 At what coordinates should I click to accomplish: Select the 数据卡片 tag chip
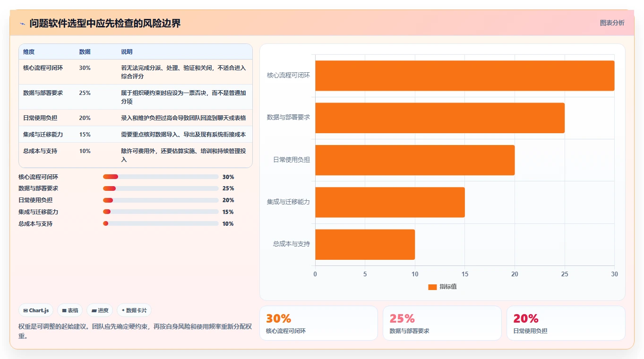(x=134, y=310)
